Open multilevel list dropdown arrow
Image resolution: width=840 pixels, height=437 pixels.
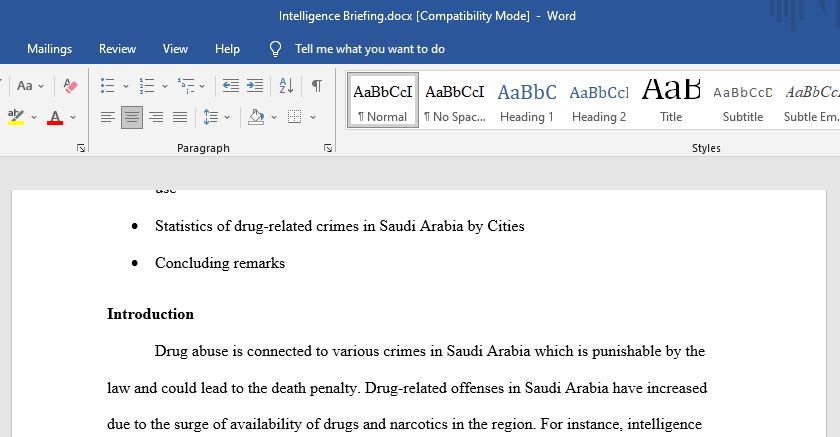pyautogui.click(x=202, y=86)
